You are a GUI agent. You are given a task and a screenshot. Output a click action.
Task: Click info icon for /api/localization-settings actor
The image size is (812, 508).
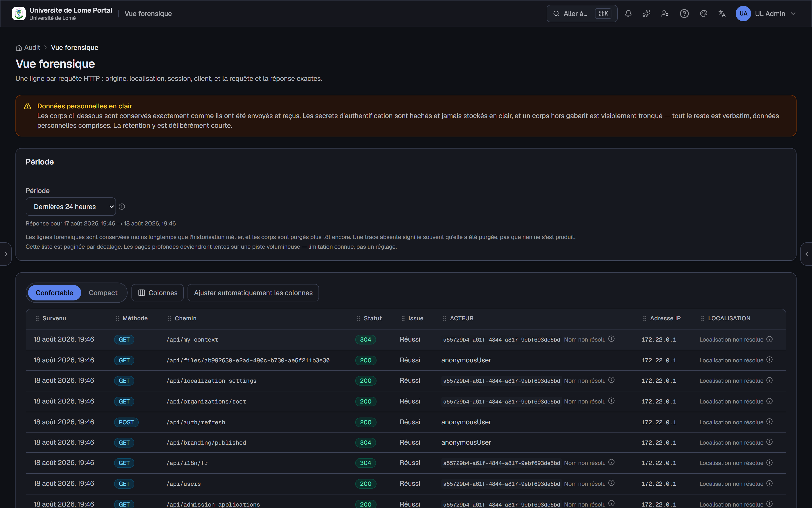pyautogui.click(x=611, y=380)
